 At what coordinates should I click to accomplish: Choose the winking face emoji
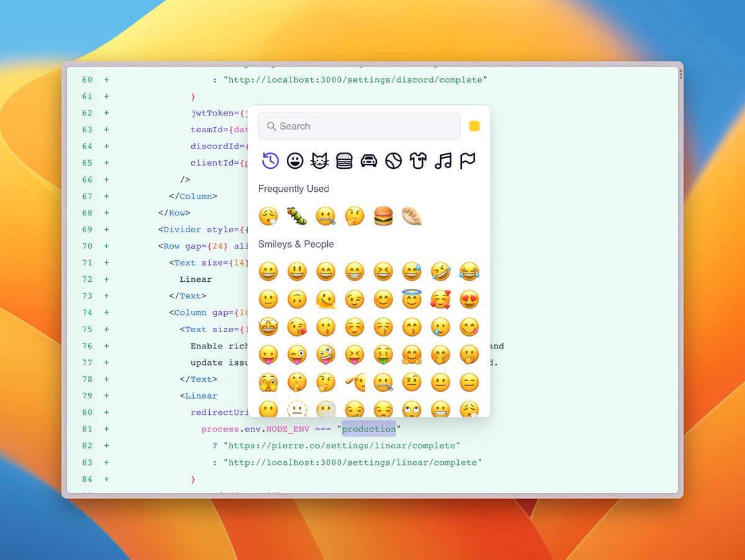pyautogui.click(x=354, y=299)
